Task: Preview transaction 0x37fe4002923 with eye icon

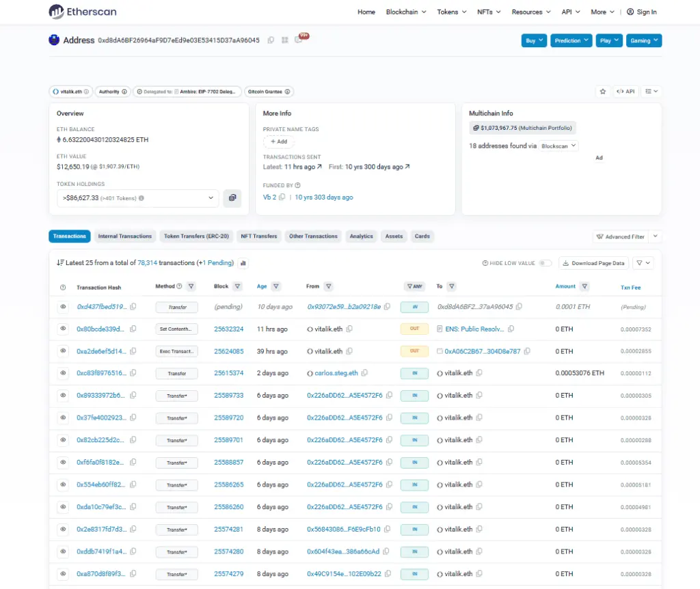Action: [63, 417]
